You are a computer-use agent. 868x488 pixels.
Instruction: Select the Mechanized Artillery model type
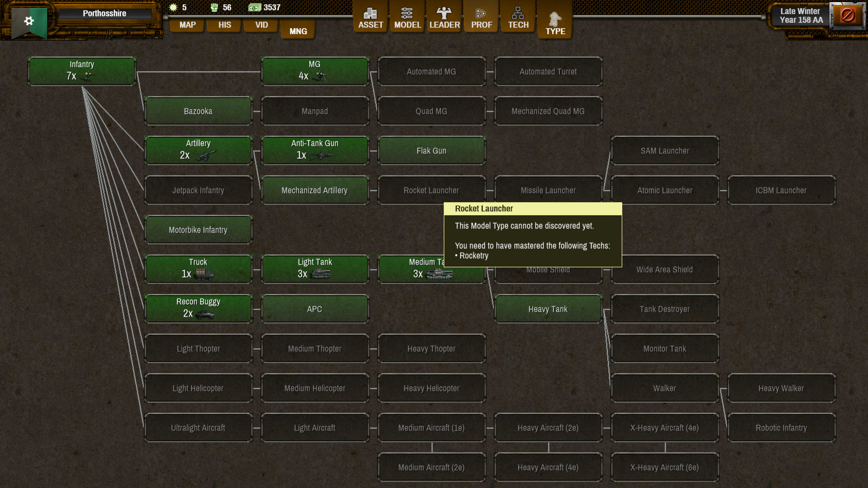pyautogui.click(x=315, y=190)
